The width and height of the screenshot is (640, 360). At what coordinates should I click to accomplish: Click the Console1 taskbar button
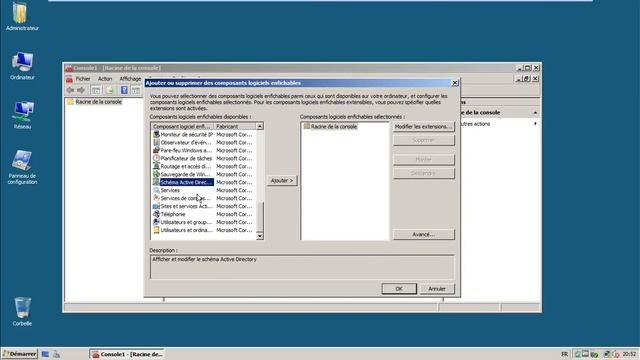click(127, 354)
